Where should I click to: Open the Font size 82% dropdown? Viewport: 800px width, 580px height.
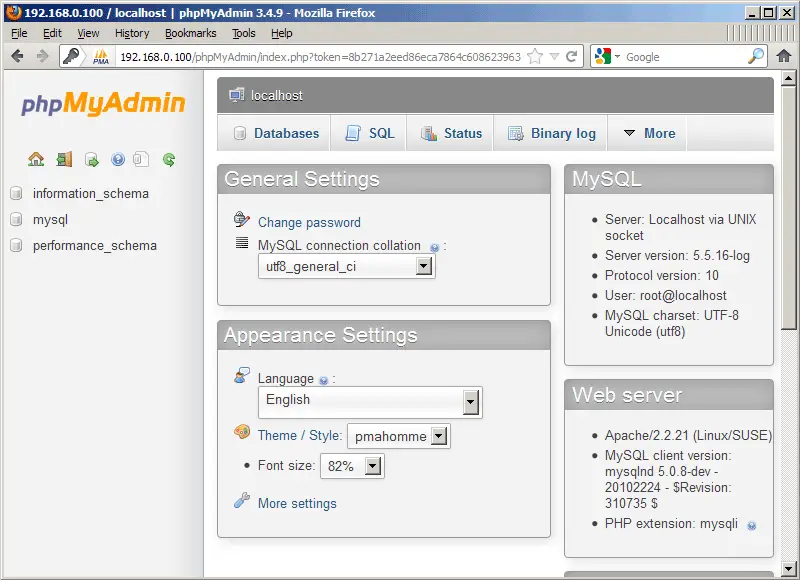click(x=352, y=466)
